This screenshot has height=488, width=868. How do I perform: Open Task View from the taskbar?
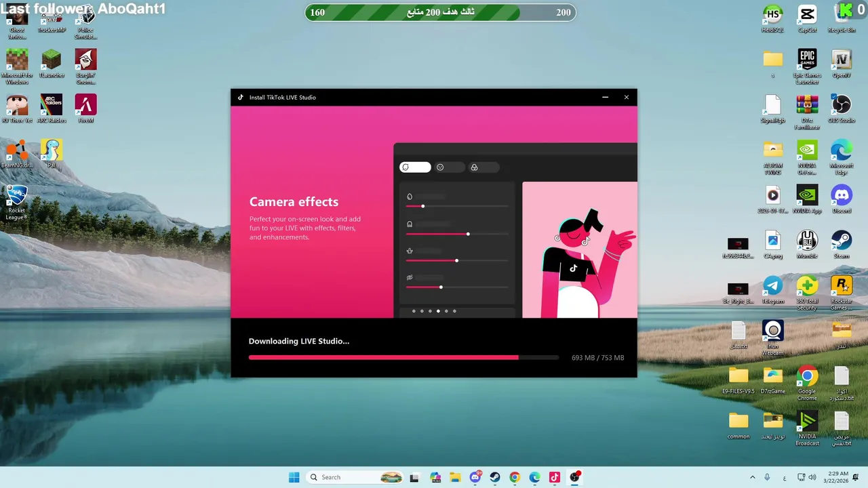[x=414, y=477]
